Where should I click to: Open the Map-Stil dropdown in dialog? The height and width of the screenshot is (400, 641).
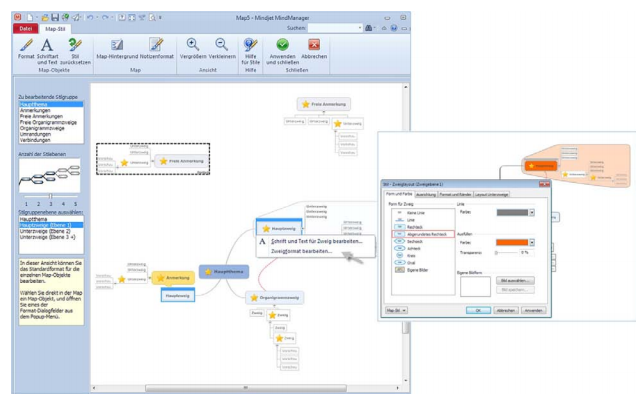[x=396, y=310]
